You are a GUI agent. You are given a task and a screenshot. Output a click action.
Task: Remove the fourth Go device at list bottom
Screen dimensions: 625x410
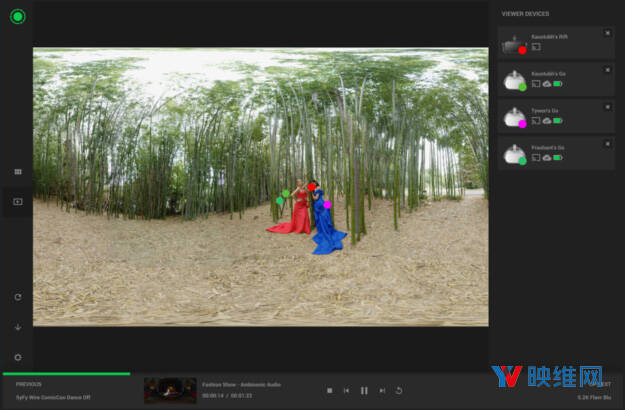coord(607,142)
